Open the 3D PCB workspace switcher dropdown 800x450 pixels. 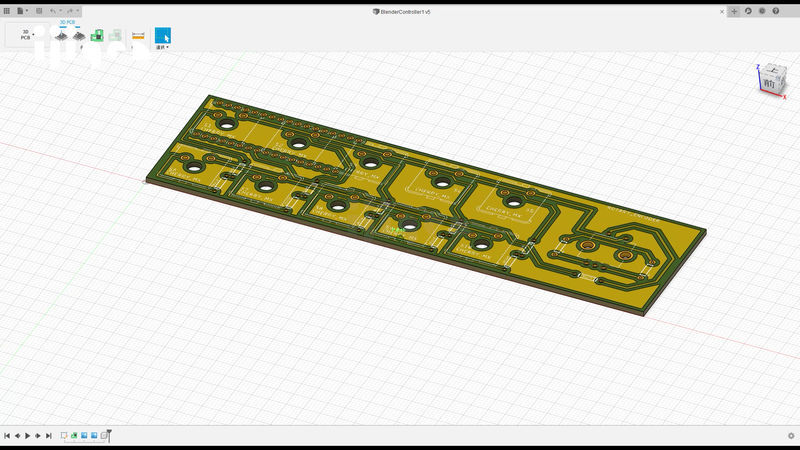point(26,35)
